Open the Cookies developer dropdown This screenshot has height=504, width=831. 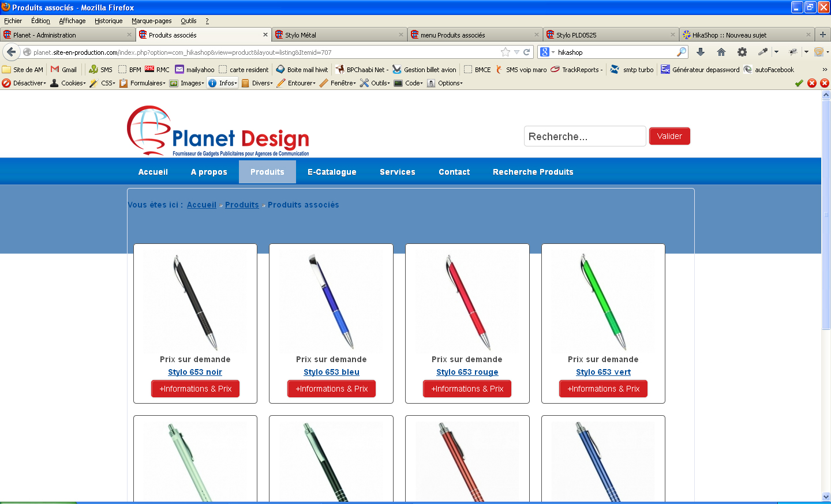click(68, 83)
